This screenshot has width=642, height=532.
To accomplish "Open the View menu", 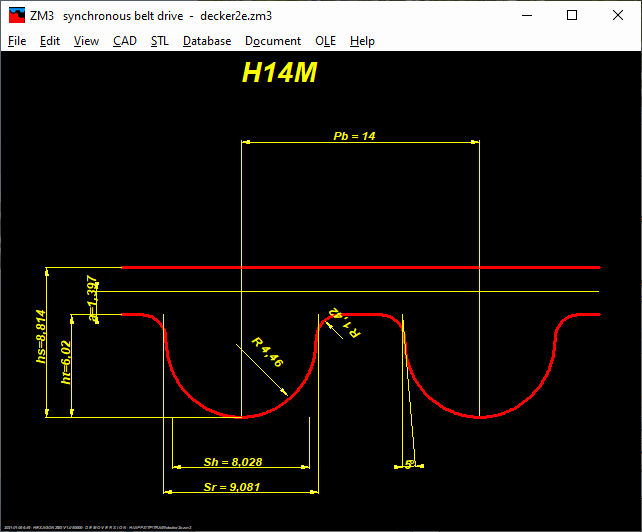I will (86, 41).
